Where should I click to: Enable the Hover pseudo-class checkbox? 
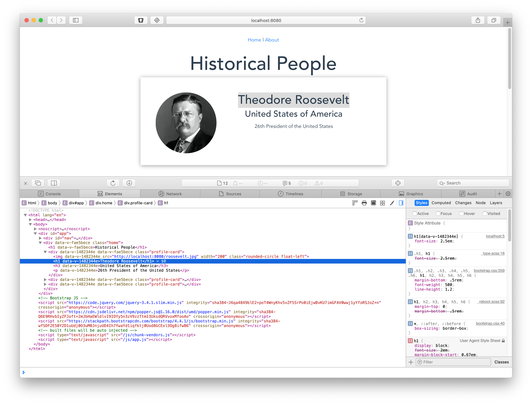pos(461,214)
